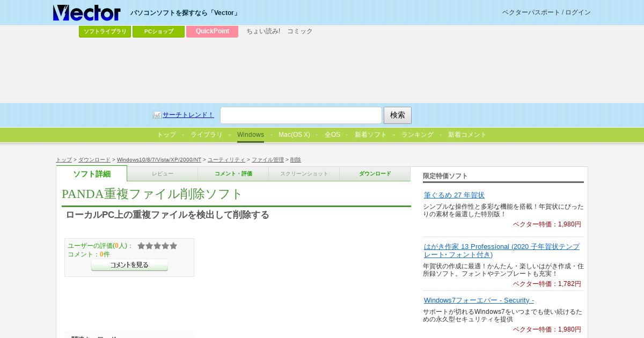
Task: Click コメント:0件 text
Action: pos(89,254)
